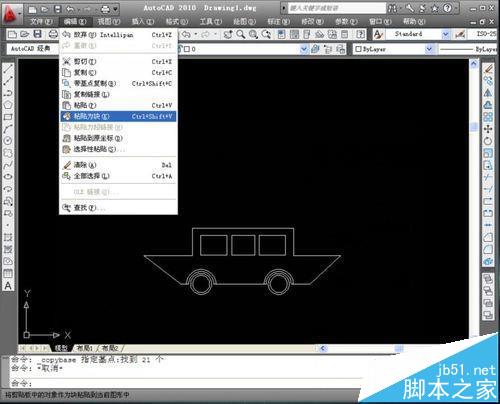This screenshot has width=500, height=404.
Task: Select the Ellipse tool
Action: pos(8,177)
